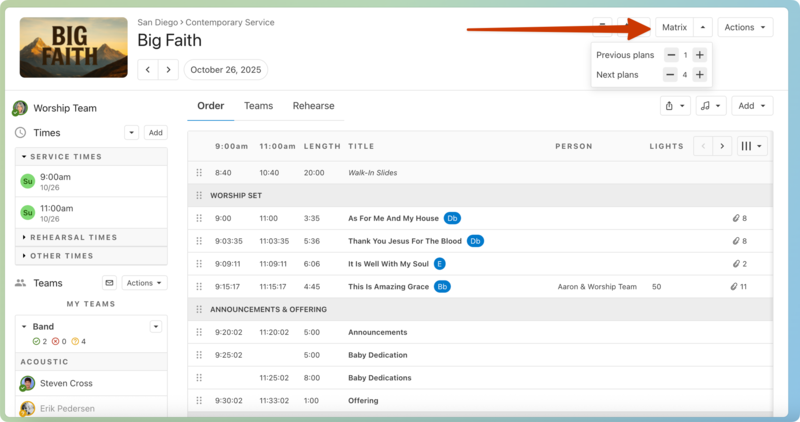Click the columns layout icon
Viewport: 800px width, 422px height.
click(x=752, y=146)
